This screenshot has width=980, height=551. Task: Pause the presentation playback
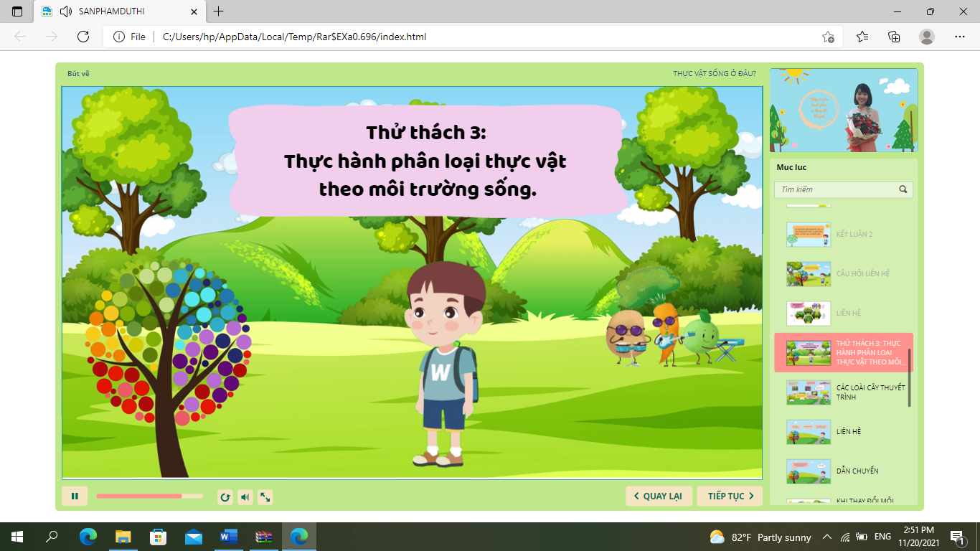click(x=75, y=496)
